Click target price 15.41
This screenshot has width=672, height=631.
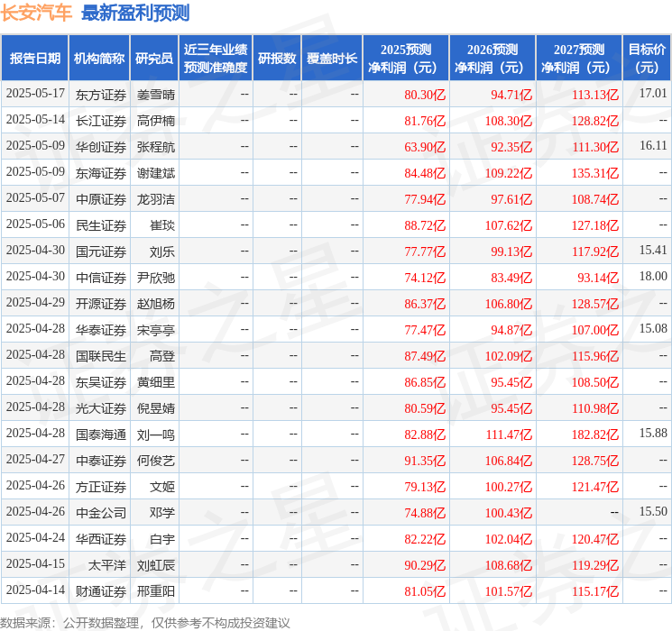click(x=653, y=251)
